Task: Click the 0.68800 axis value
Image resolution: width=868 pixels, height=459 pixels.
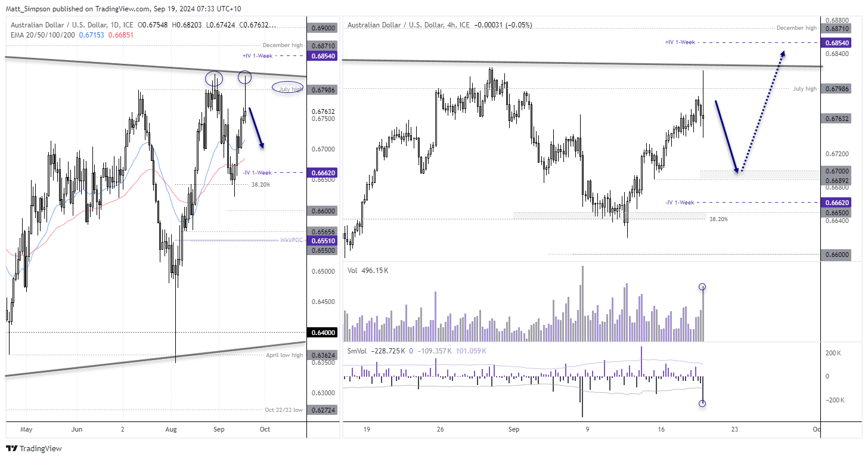Action: pyautogui.click(x=836, y=20)
